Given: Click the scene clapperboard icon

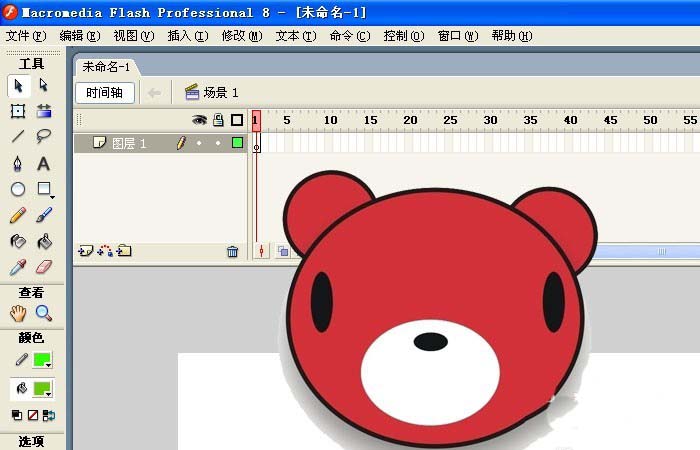Looking at the screenshot, I should [192, 92].
